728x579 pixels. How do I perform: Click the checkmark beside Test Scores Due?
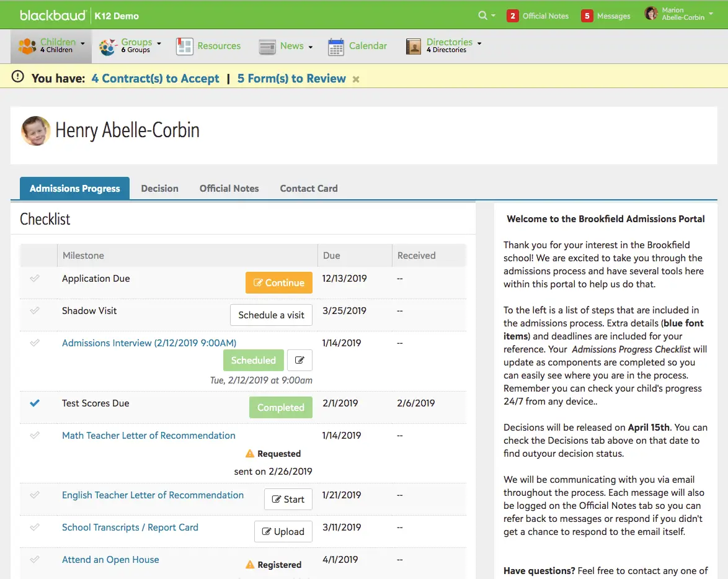coord(35,402)
